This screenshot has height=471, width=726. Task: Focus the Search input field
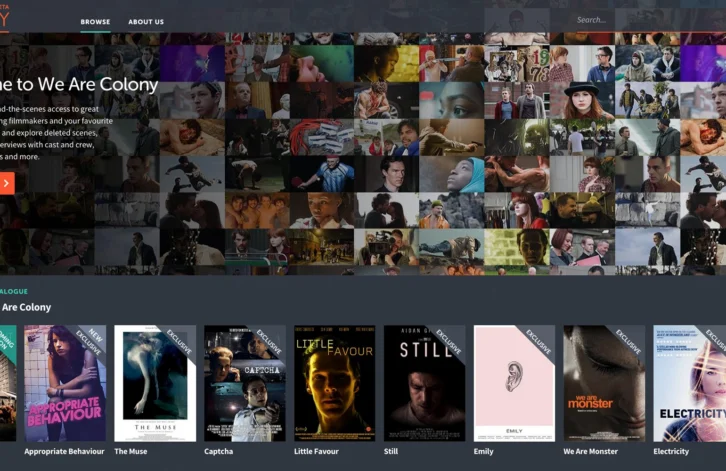pos(640,19)
